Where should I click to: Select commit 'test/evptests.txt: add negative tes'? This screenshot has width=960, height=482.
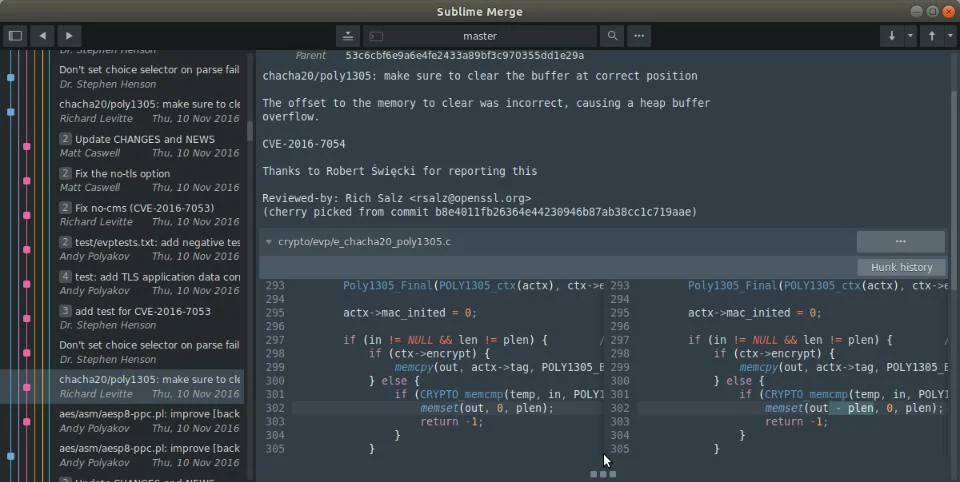tap(150, 249)
